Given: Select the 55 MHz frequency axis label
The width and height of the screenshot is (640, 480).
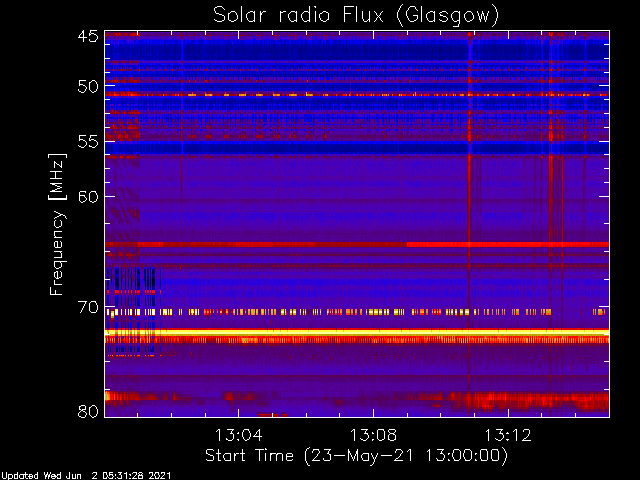Looking at the screenshot, I should [x=88, y=142].
